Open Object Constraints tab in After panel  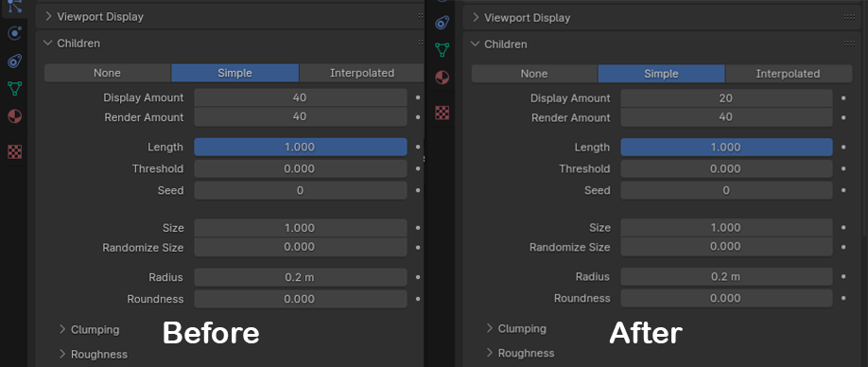(442, 22)
